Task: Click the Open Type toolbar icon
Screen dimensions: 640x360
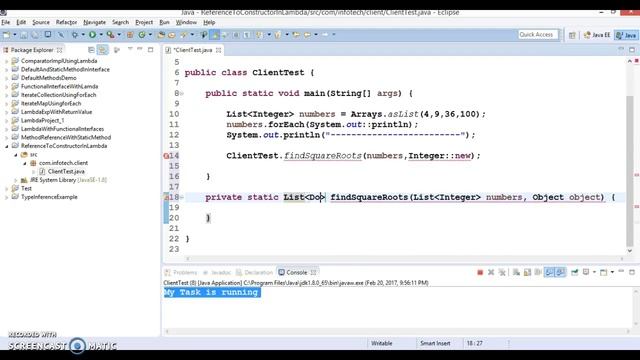Action: tap(161, 35)
